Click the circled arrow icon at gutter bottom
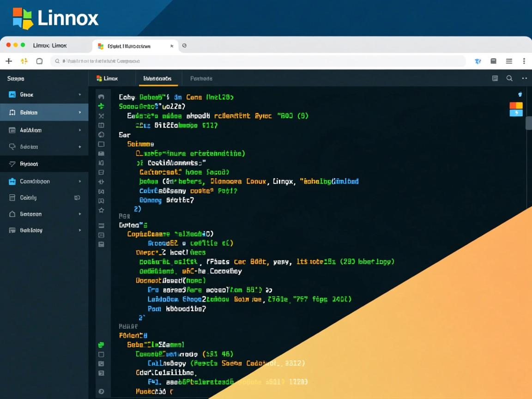Image resolution: width=532 pixels, height=399 pixels. [x=101, y=391]
